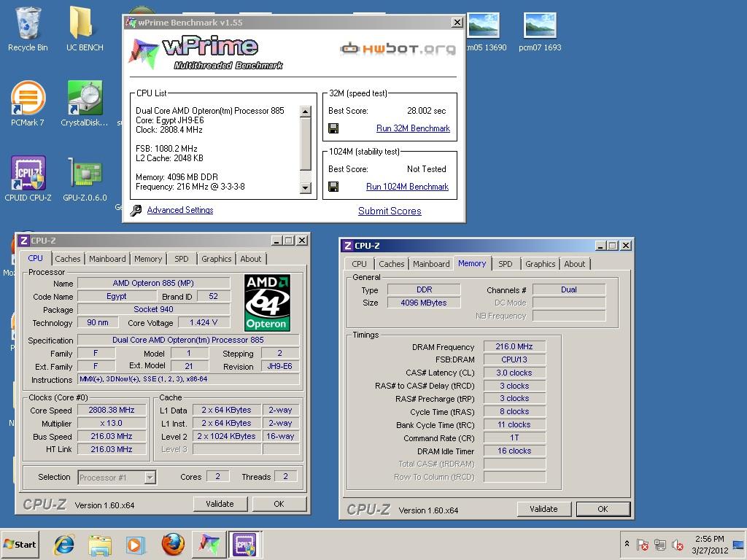Open Action Center flag tray icon

coord(643,544)
